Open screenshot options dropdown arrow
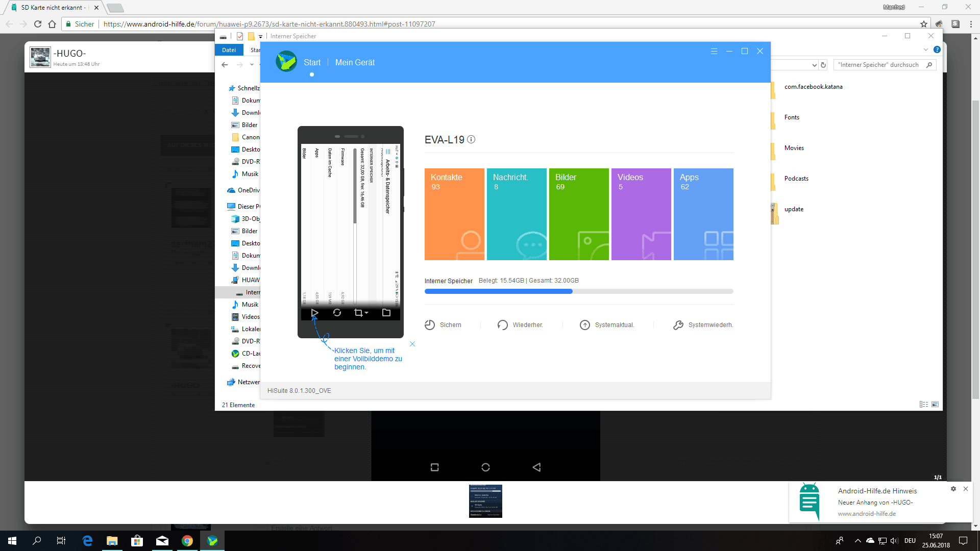 (x=366, y=313)
